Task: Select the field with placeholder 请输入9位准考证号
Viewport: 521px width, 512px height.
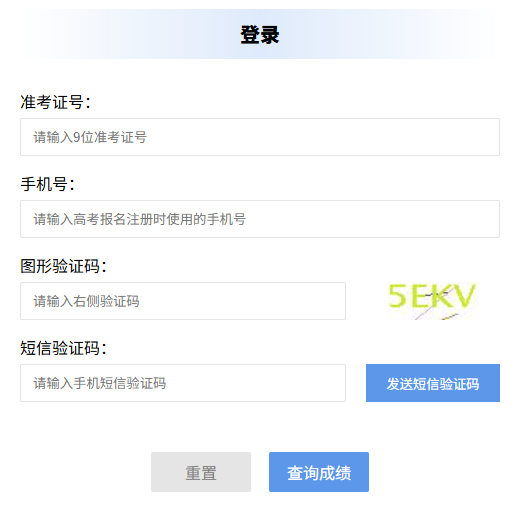Action: pyautogui.click(x=260, y=137)
